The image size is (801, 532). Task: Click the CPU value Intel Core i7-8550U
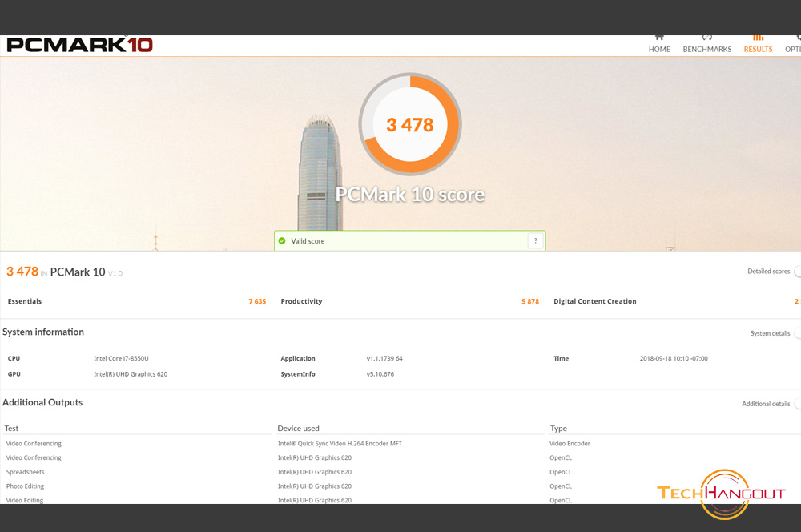coord(121,359)
